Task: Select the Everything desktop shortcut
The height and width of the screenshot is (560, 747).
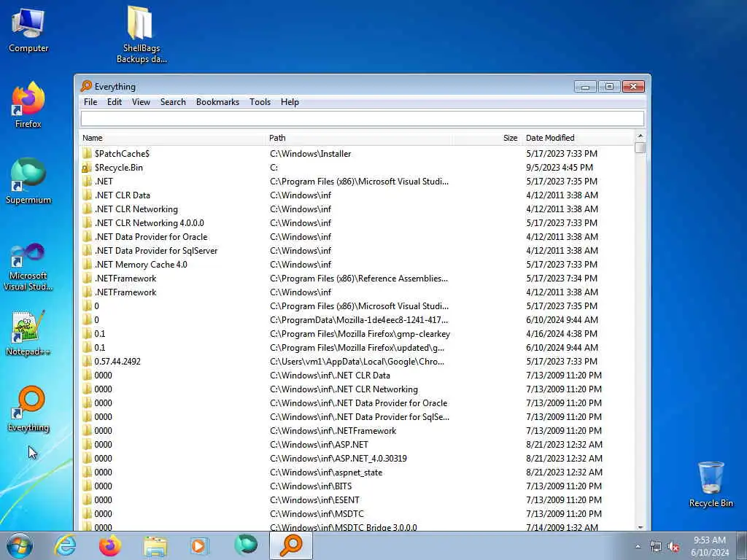Action: (x=28, y=408)
